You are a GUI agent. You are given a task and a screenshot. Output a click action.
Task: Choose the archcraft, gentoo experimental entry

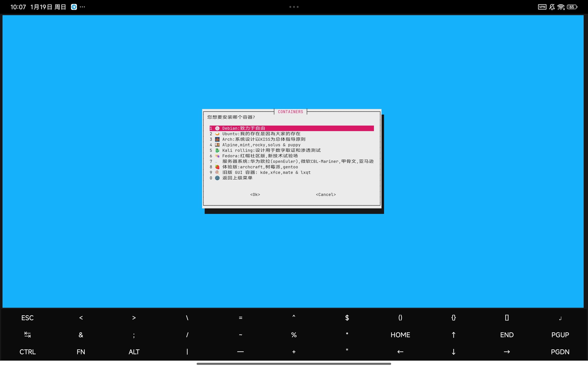pyautogui.click(x=291, y=167)
